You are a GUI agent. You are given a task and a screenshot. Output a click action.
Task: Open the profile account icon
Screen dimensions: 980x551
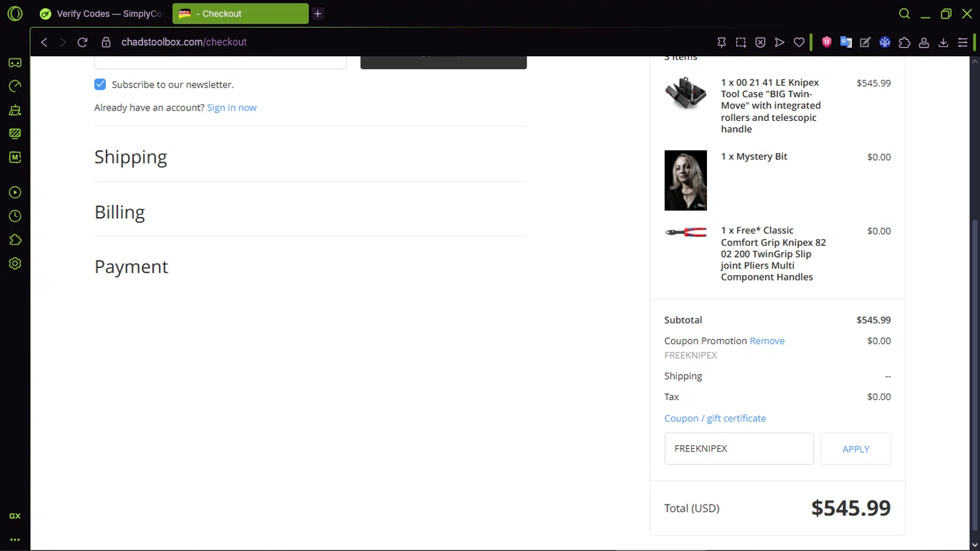(924, 42)
